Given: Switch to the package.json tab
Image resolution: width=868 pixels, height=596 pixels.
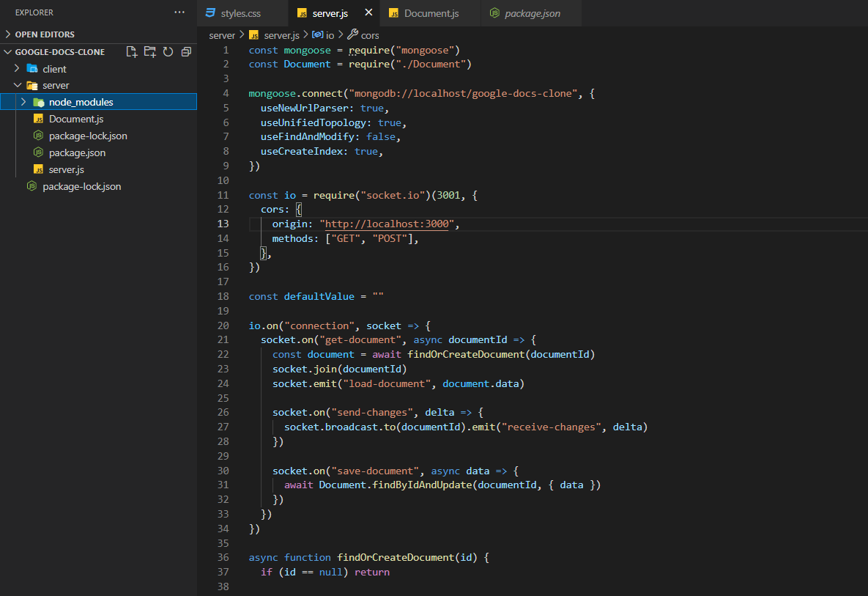Looking at the screenshot, I should tap(532, 13).
